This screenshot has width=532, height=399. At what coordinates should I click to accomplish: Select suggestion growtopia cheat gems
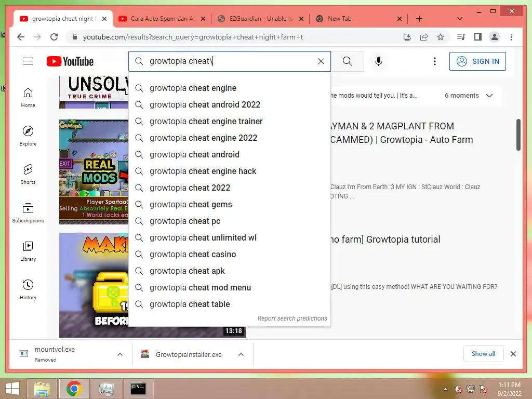point(229,205)
